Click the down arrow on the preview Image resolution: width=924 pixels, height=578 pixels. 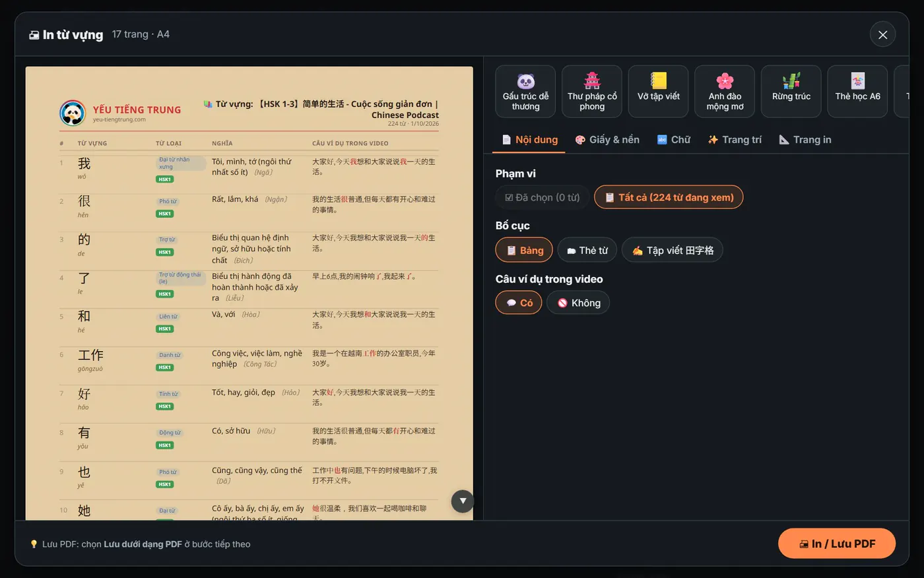(x=463, y=501)
